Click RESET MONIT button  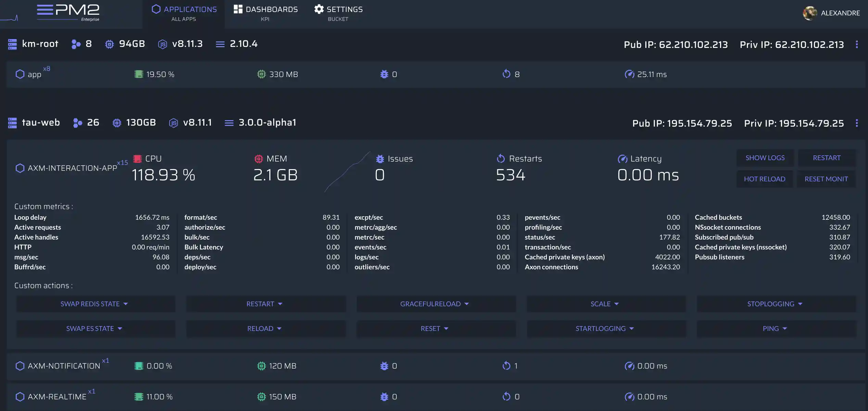(826, 179)
